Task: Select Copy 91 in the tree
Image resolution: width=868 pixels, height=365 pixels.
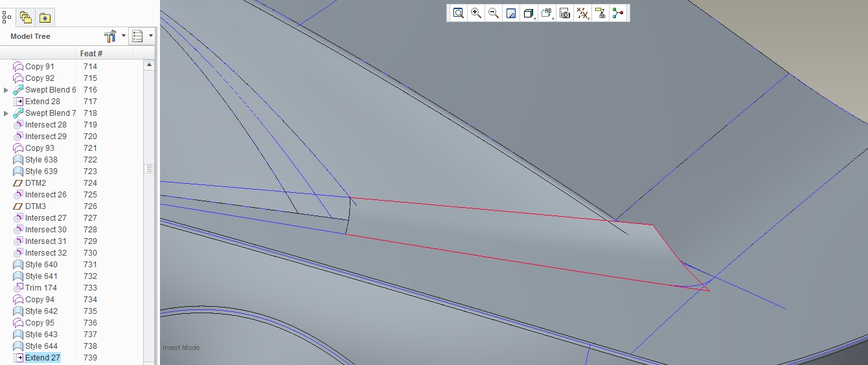Action: click(x=40, y=67)
